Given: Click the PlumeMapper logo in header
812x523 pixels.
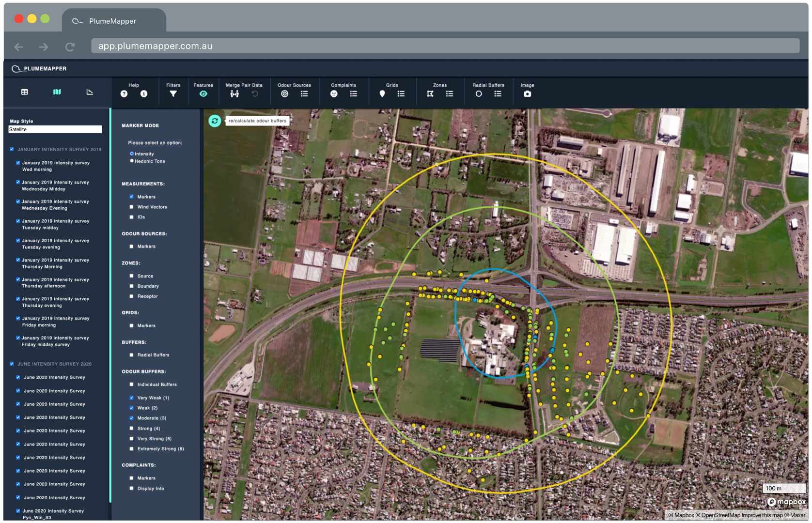Looking at the screenshot, I should (x=39, y=69).
